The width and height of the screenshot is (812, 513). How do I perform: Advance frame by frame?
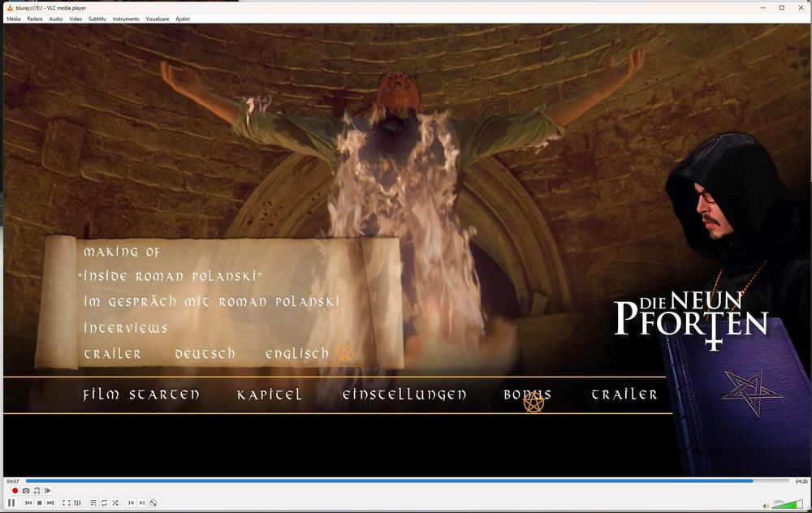pos(48,491)
